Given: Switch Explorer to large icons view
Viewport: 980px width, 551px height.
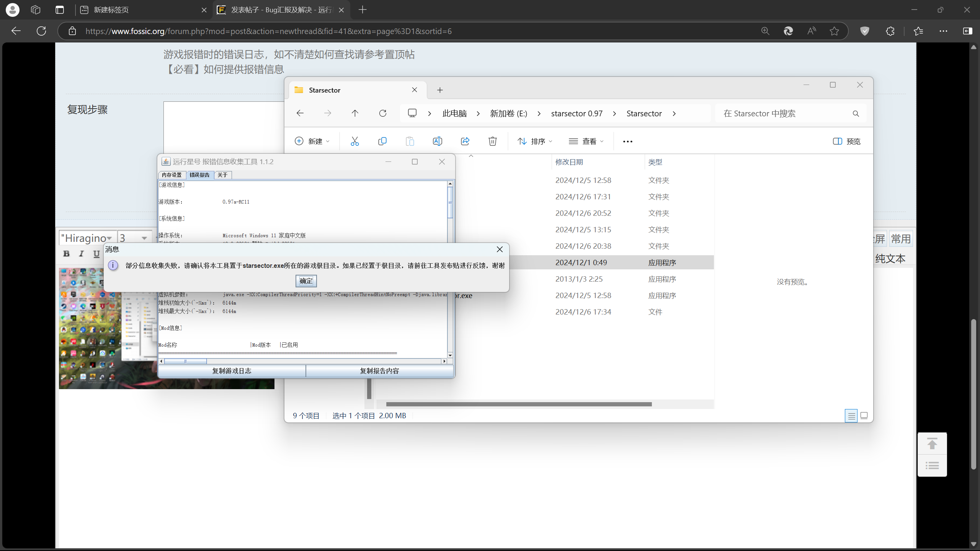Looking at the screenshot, I should tap(864, 416).
